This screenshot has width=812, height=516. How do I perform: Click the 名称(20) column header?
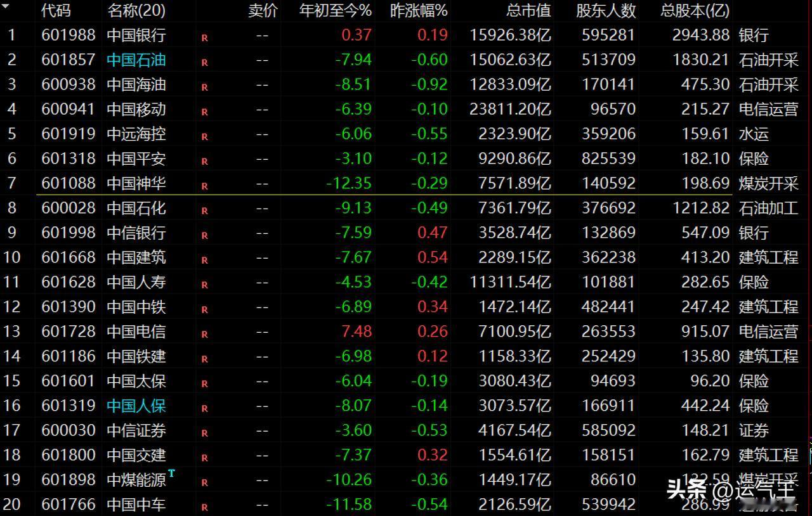[x=136, y=11]
